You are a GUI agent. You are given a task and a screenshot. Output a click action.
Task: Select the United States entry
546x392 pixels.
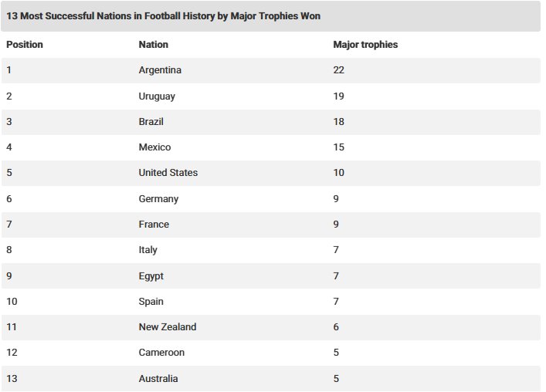click(168, 173)
